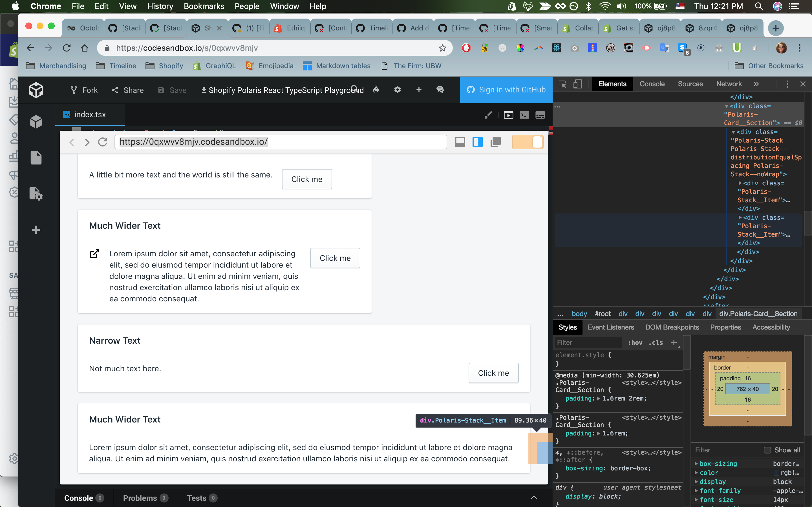This screenshot has width=812, height=507.
Task: Click the CodeSandbox logo in the top left
Action: pyautogui.click(x=36, y=90)
